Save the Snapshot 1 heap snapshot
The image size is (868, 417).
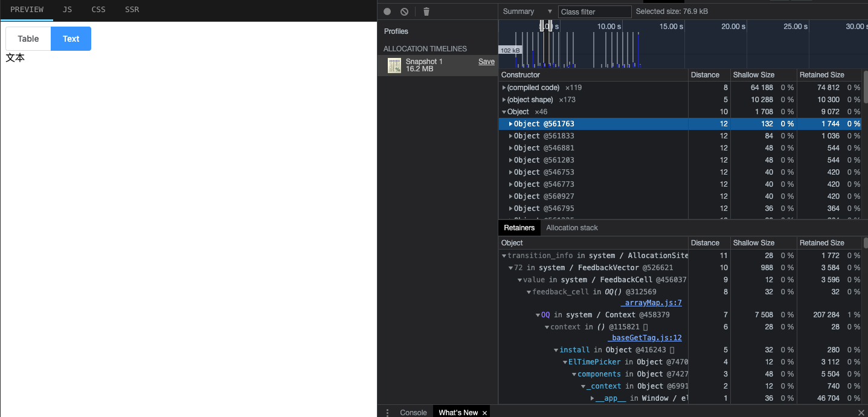tap(486, 61)
